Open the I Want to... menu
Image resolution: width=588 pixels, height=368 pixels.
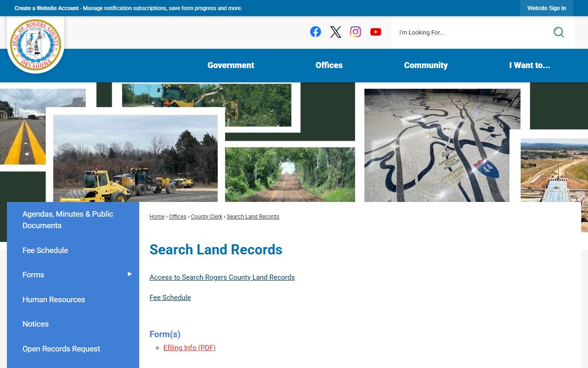530,65
